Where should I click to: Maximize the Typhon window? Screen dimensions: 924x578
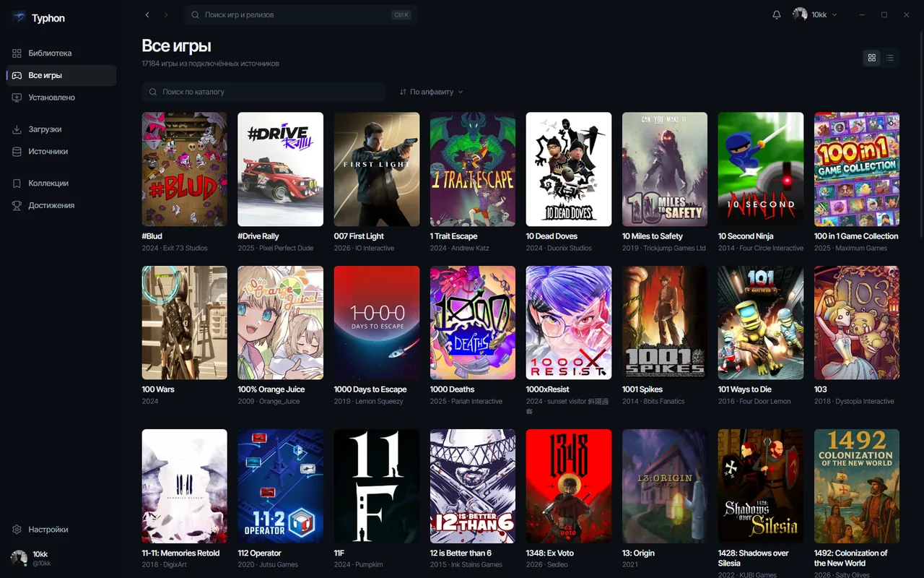884,14
